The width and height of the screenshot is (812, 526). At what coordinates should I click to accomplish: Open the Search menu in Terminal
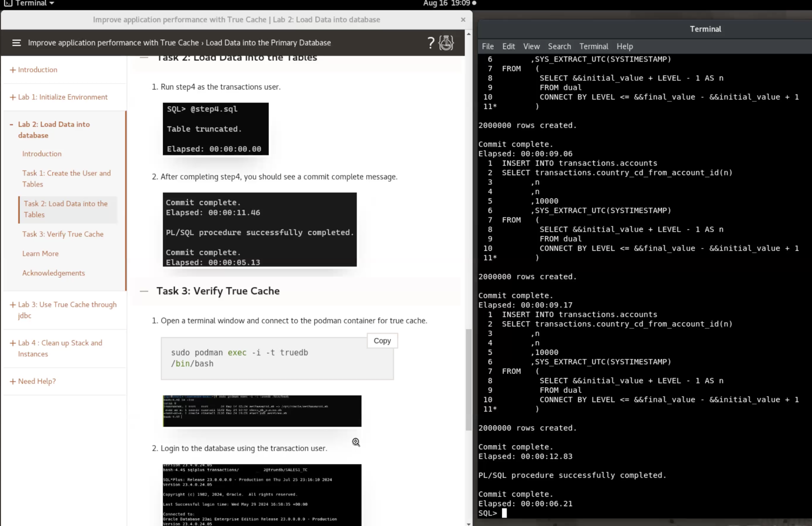[x=559, y=46]
